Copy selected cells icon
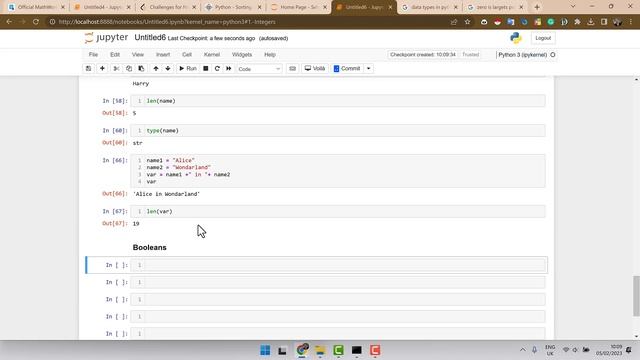 click(x=129, y=69)
